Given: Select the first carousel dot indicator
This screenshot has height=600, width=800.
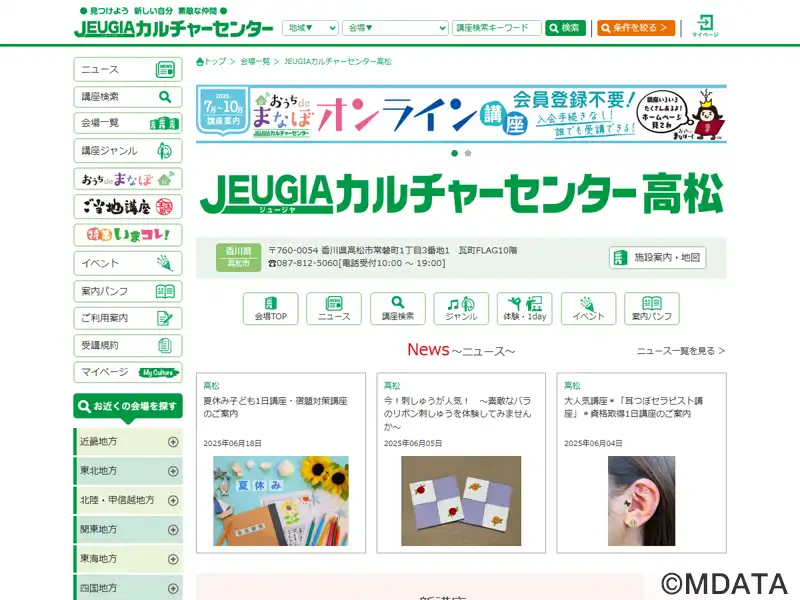Looking at the screenshot, I should pos(455,153).
